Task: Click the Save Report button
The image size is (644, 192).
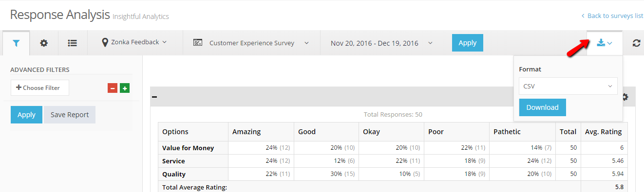Action: [x=70, y=115]
